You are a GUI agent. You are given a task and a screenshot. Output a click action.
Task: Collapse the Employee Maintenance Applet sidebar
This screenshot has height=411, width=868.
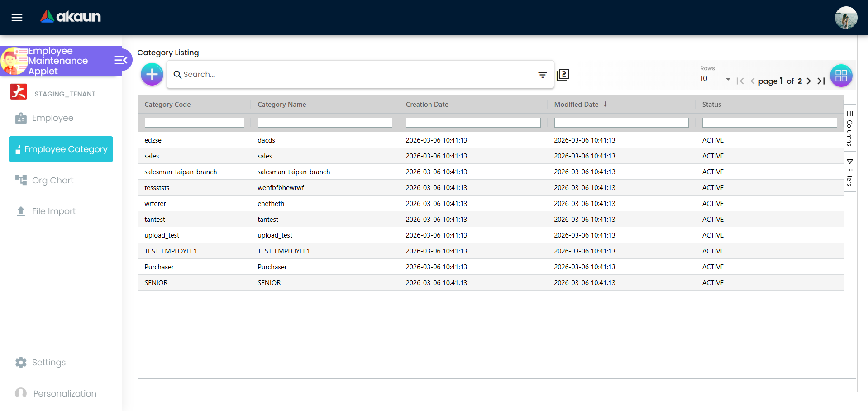(119, 60)
